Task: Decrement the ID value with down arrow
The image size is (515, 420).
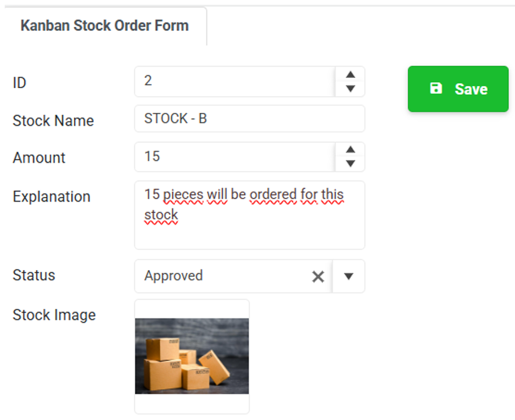Action: click(x=350, y=89)
